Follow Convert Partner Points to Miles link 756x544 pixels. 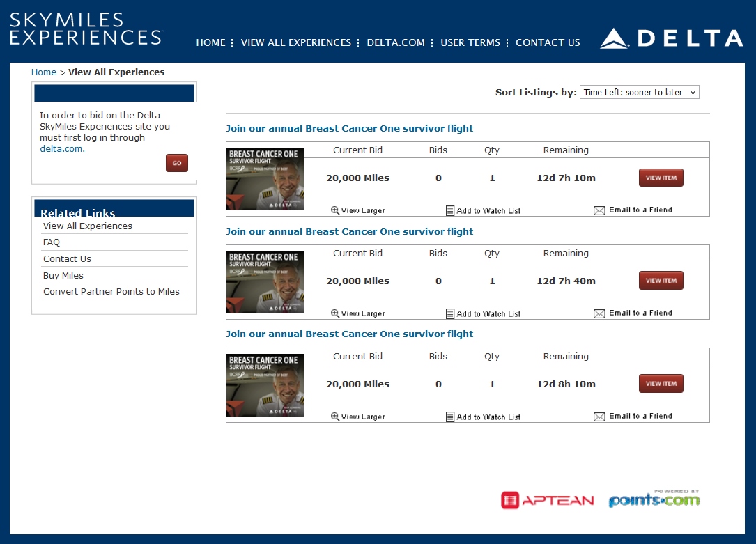pos(111,292)
